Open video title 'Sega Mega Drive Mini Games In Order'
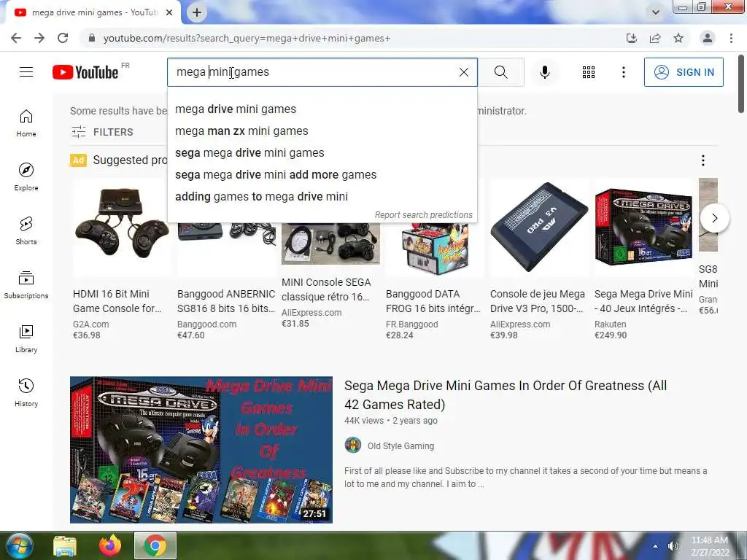 506,394
